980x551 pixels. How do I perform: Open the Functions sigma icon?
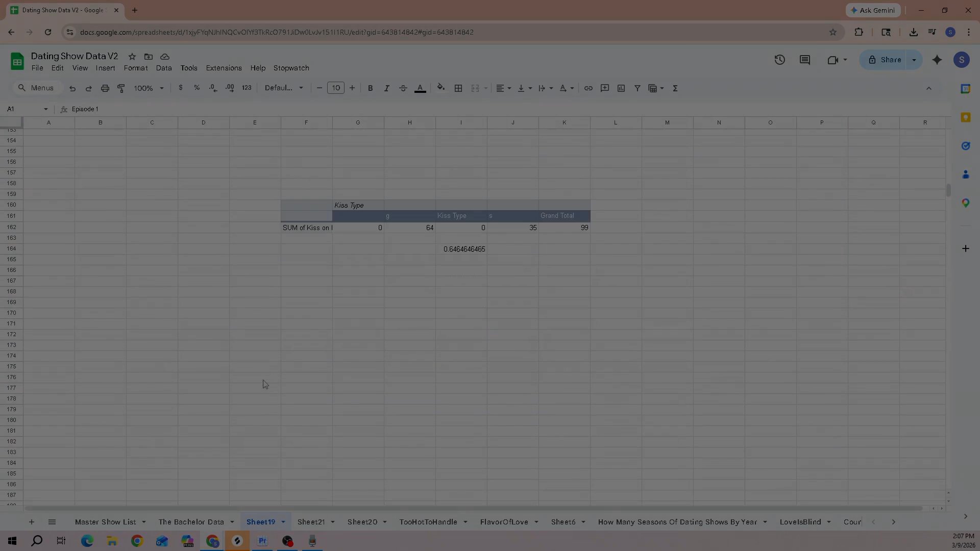click(x=675, y=88)
